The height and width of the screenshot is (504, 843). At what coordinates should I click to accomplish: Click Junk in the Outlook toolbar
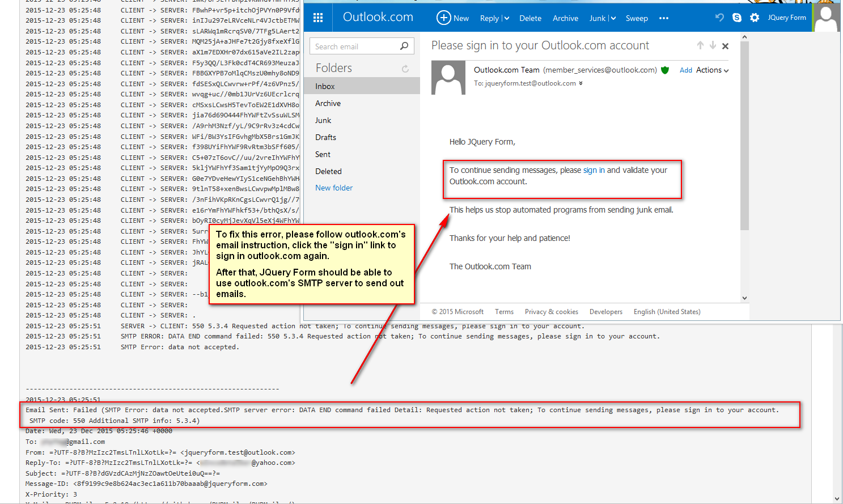pyautogui.click(x=598, y=18)
